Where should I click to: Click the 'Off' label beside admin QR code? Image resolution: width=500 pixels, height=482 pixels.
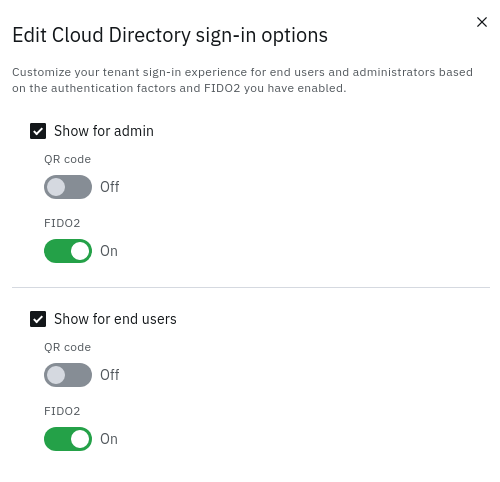tap(110, 187)
